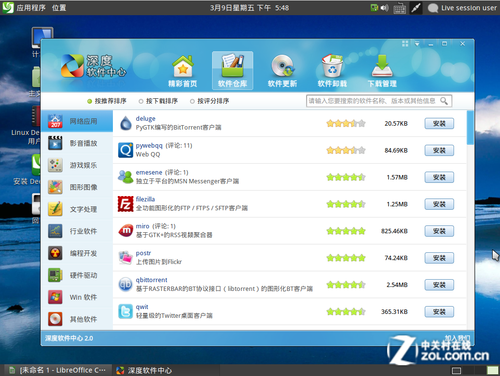Open the title bar dropdown arrow menu
Image resolution: width=500 pixels, height=376 pixels.
coord(417,44)
